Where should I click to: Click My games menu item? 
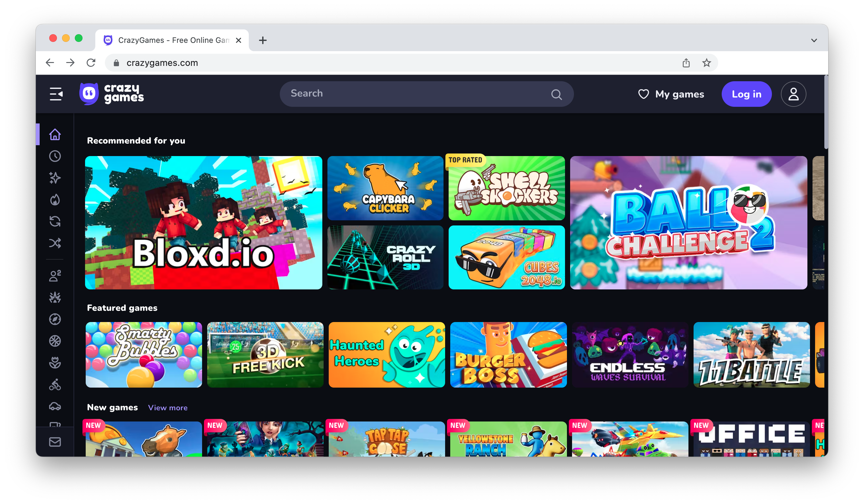coord(671,94)
